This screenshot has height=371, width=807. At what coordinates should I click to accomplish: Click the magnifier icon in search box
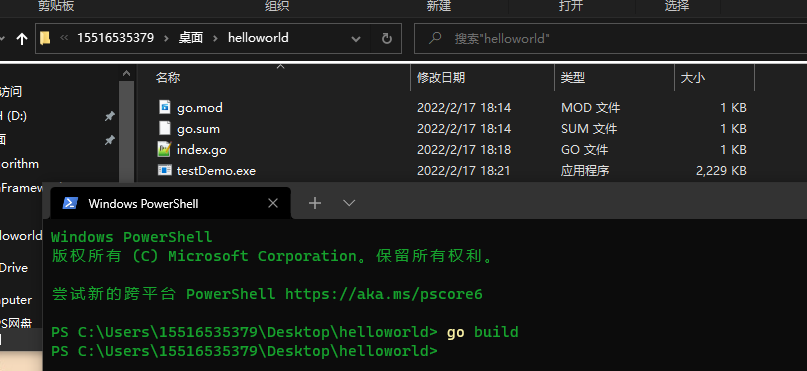tap(435, 38)
